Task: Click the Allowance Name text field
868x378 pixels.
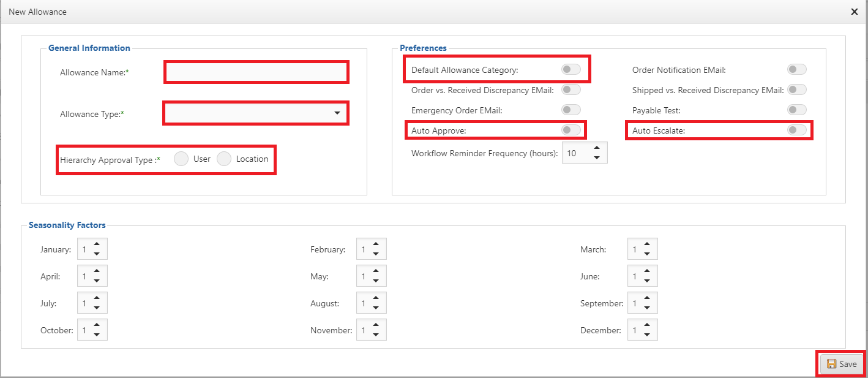Action: coord(256,72)
